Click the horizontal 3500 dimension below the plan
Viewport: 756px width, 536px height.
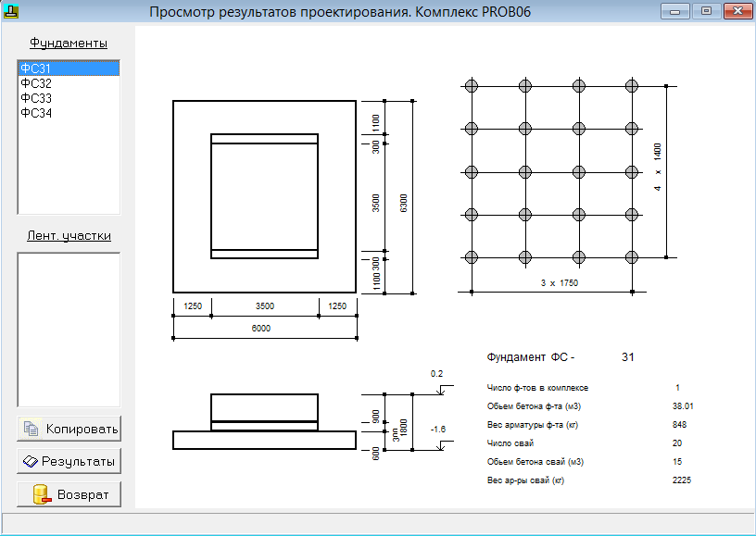pos(265,305)
